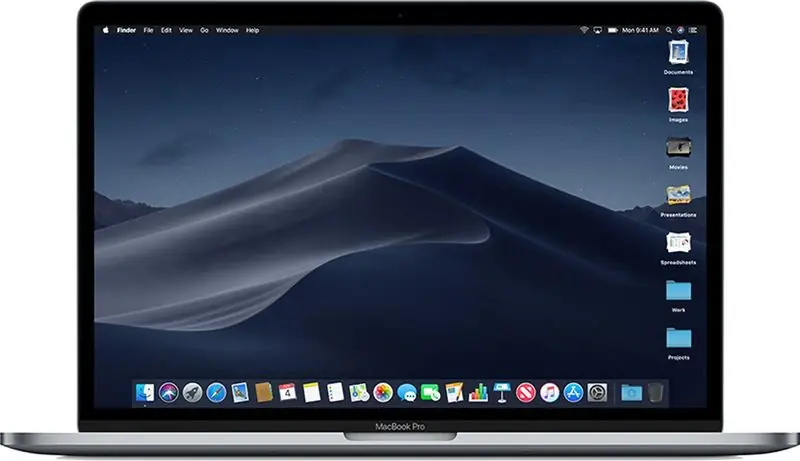Open the Finder menu

click(x=127, y=30)
